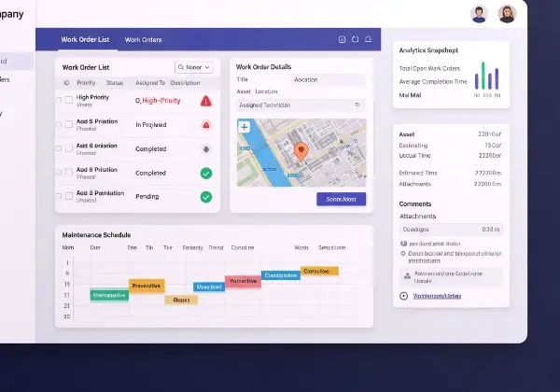
Task: Select the green block in Maintenance Schedule
Action: coord(109,295)
